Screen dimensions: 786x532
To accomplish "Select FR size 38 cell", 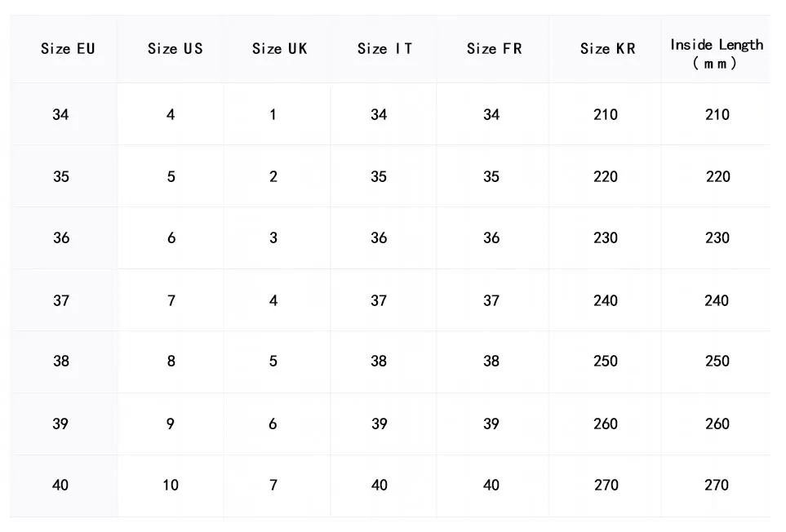I will tap(491, 361).
